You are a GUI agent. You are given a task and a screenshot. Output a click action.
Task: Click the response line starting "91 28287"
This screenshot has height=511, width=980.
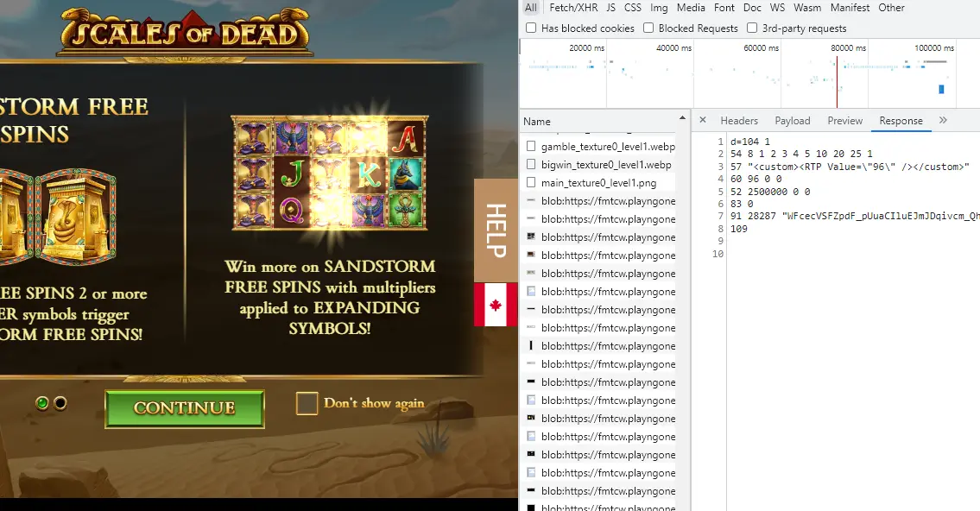click(x=855, y=216)
